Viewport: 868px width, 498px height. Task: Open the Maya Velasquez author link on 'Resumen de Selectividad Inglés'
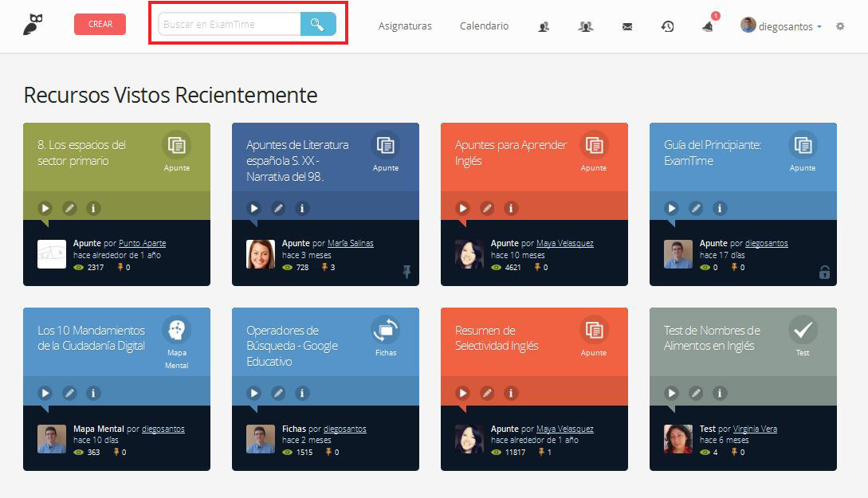(x=564, y=429)
